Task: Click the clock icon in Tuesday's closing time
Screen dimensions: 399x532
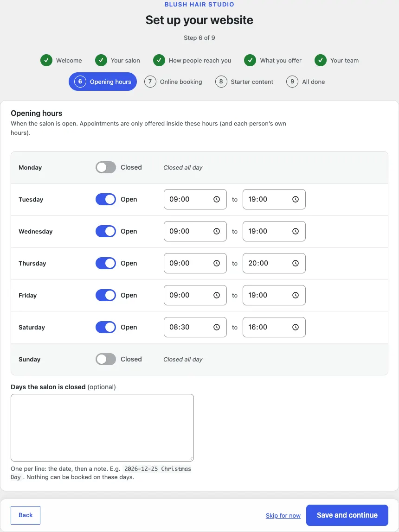Action: pyautogui.click(x=296, y=199)
